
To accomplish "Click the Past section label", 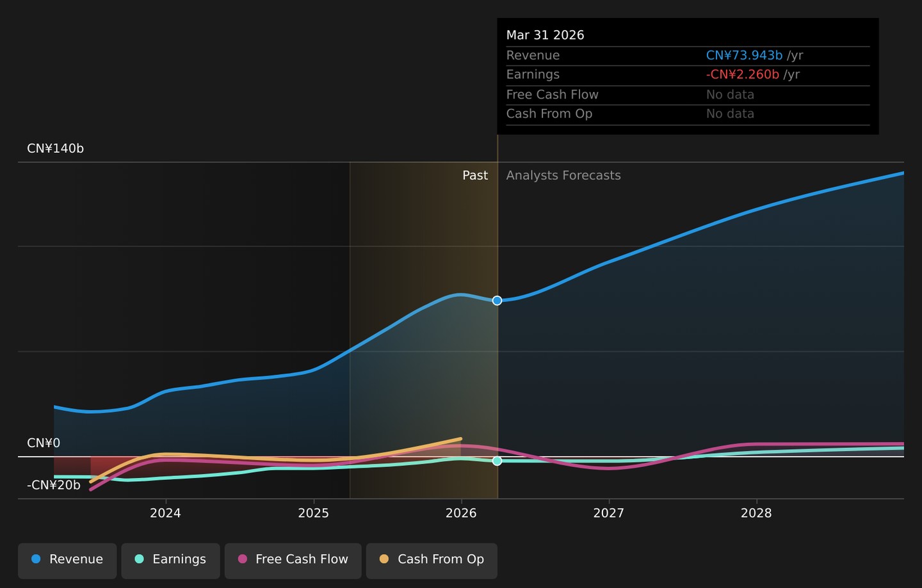I will click(475, 175).
